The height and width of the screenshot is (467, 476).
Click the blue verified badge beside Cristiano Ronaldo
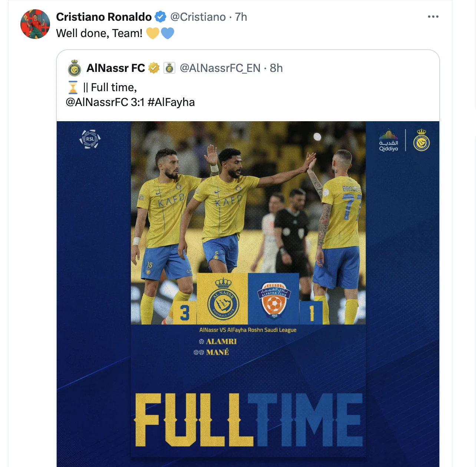point(161,17)
